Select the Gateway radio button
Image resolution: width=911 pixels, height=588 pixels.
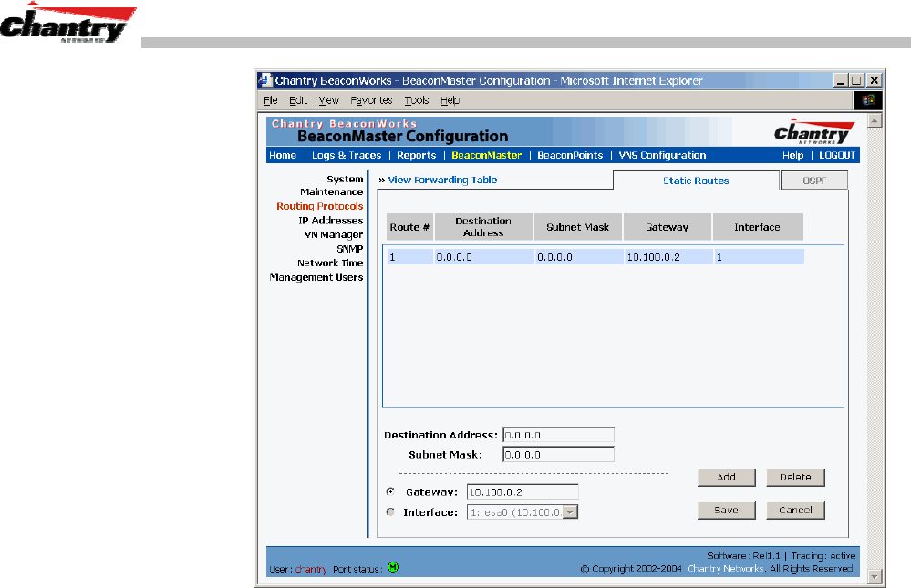tap(390, 491)
